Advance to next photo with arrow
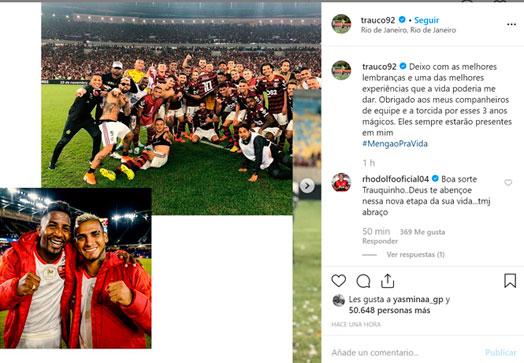Screen dimensions: 524x363 pyautogui.click(x=307, y=186)
